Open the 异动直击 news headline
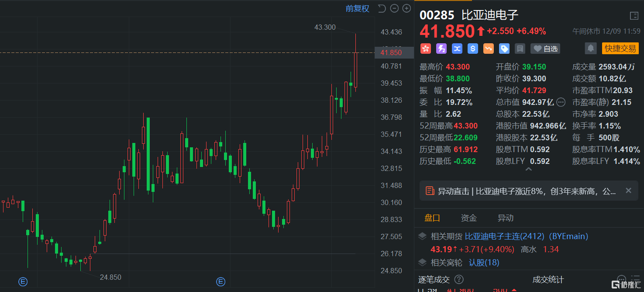The image size is (644, 292). click(x=527, y=191)
